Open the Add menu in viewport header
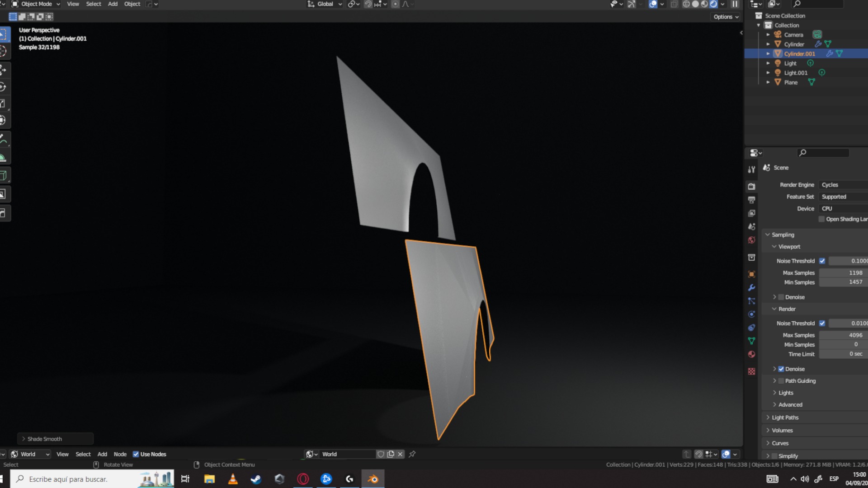The height and width of the screenshot is (488, 868). pos(113,4)
